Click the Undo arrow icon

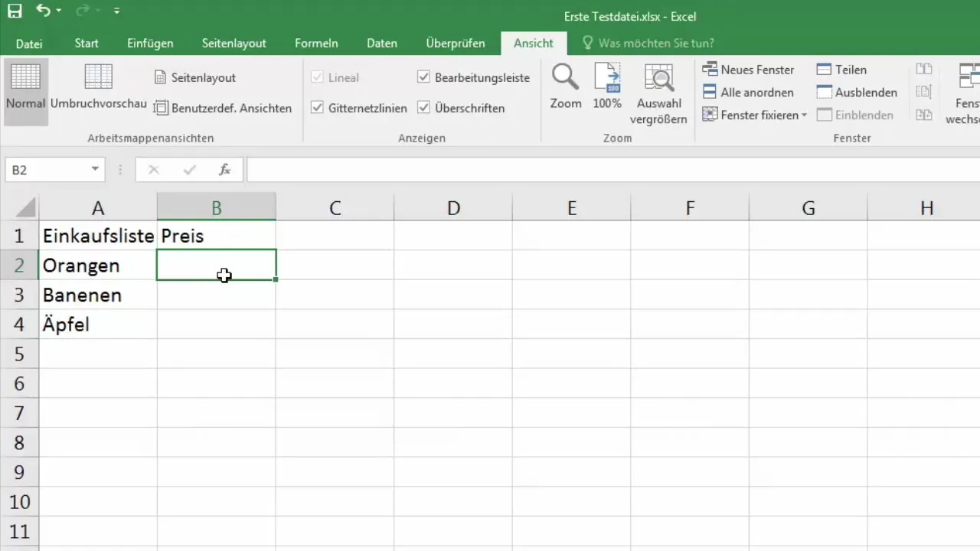tap(44, 11)
